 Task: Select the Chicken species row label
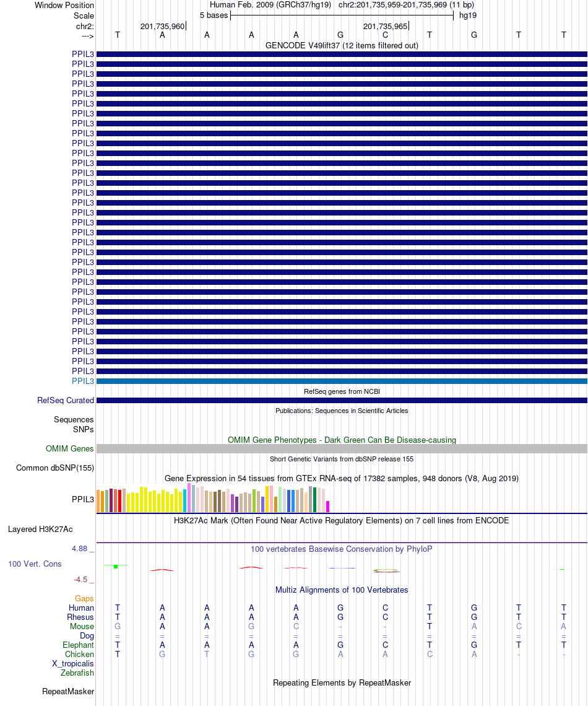coord(79,654)
